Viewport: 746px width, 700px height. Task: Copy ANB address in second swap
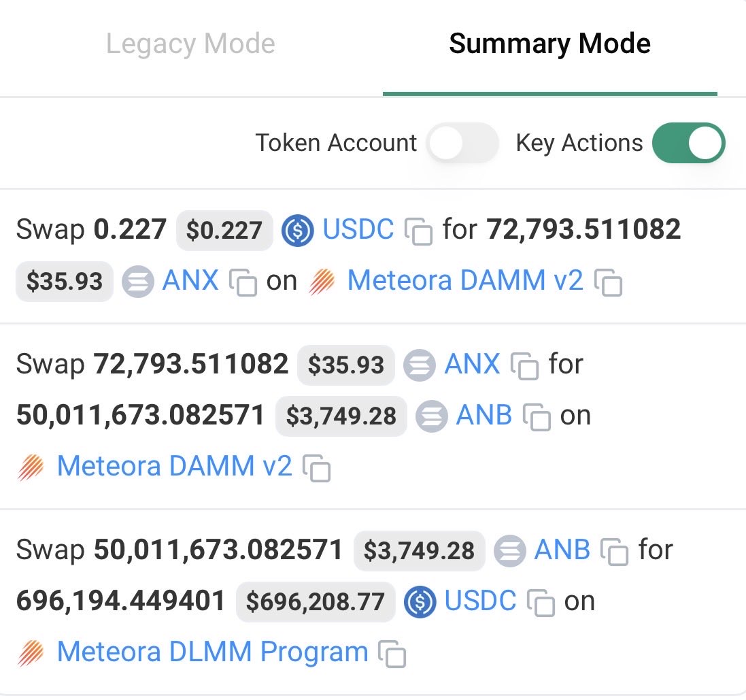(x=537, y=417)
